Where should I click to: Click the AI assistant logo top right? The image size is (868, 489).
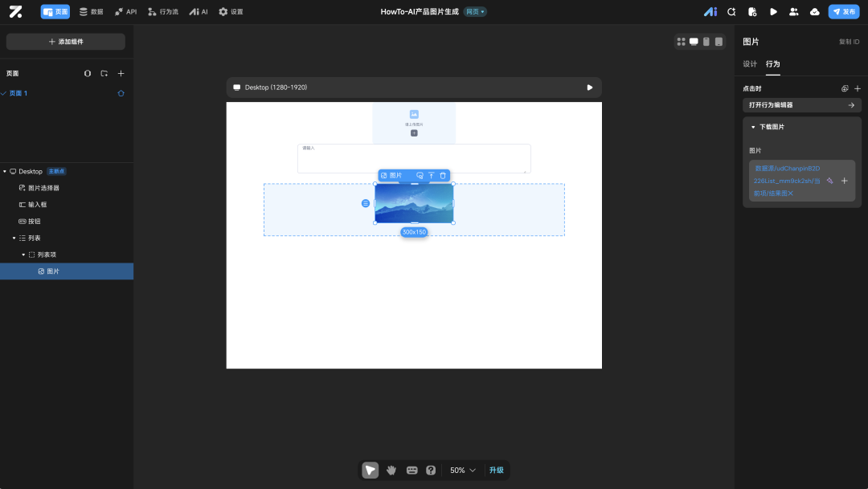710,11
